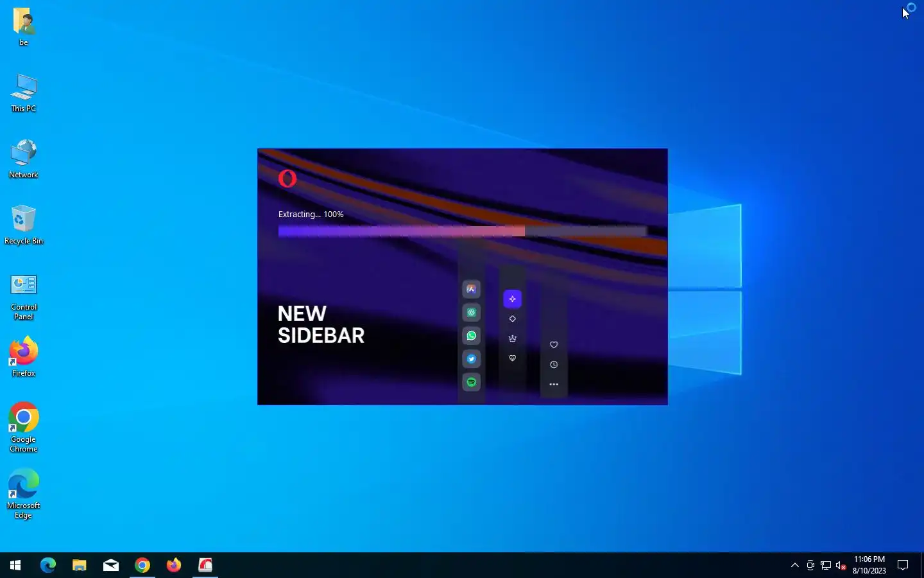Click the three-dots icon in sidebar preview

(x=554, y=385)
